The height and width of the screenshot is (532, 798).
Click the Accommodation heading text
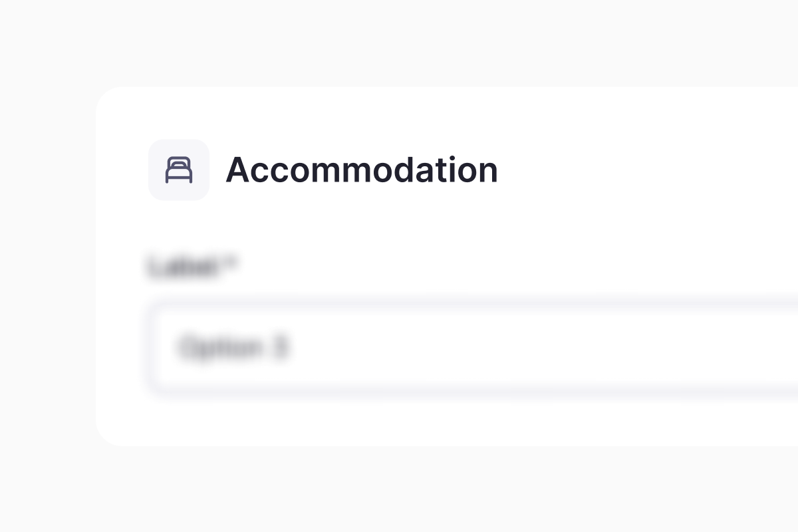pyautogui.click(x=361, y=170)
